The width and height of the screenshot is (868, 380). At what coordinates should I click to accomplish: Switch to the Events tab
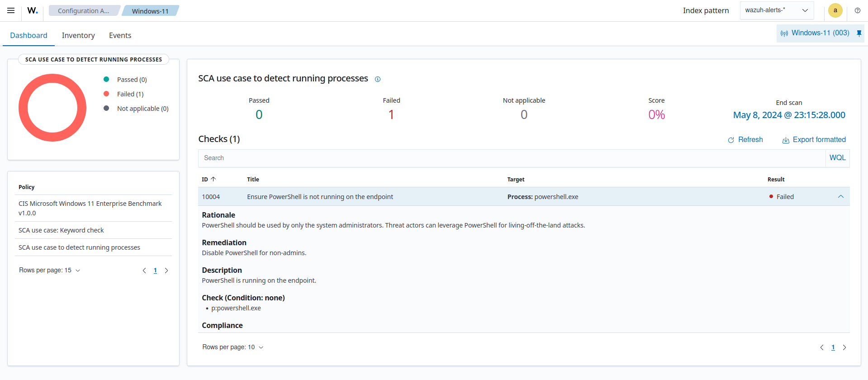(x=120, y=35)
